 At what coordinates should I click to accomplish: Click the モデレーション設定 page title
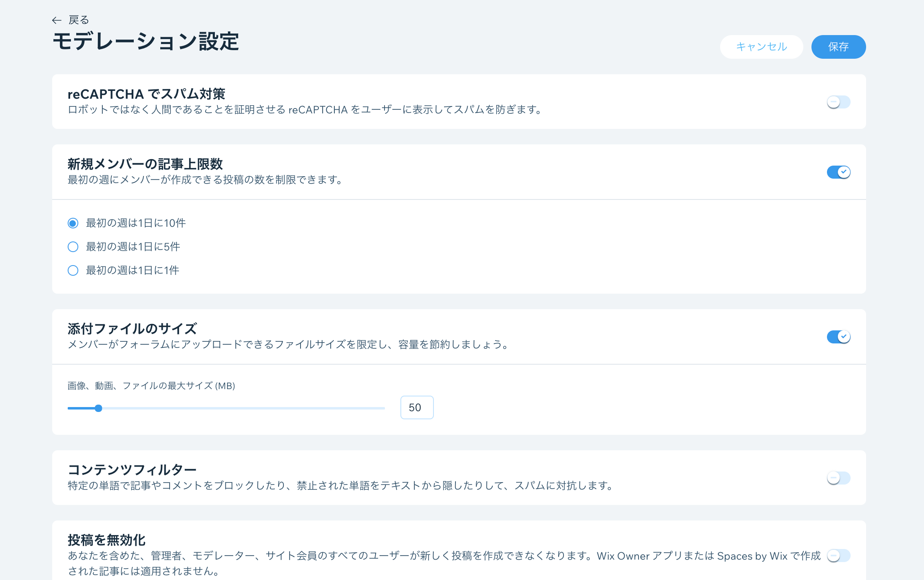tap(146, 42)
